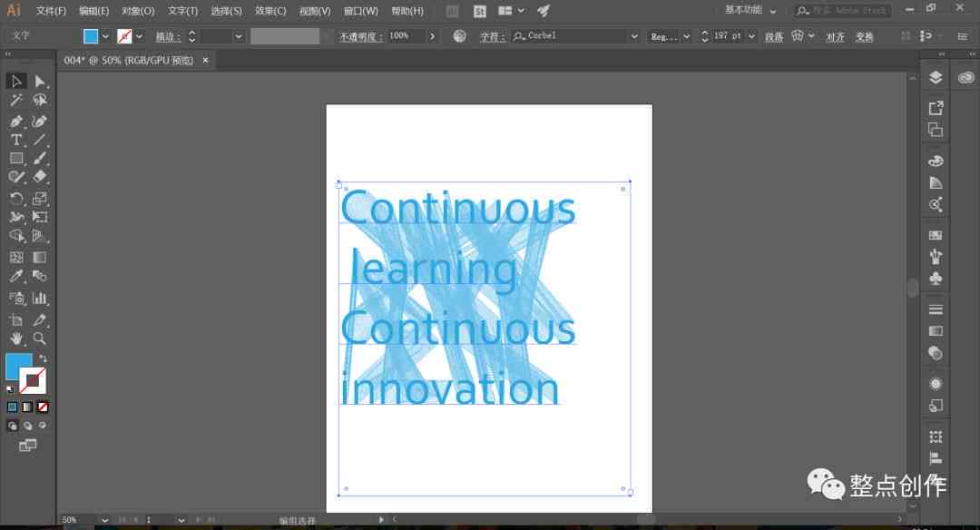
Task: Select the Zoom tool
Action: [39, 339]
